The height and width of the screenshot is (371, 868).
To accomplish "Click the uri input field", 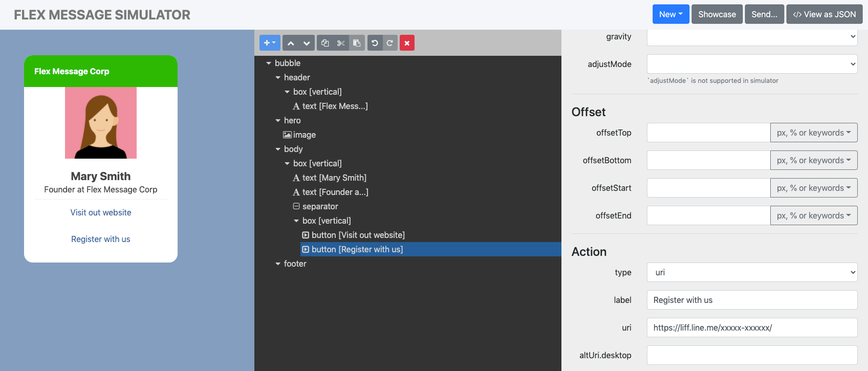I will [752, 328].
